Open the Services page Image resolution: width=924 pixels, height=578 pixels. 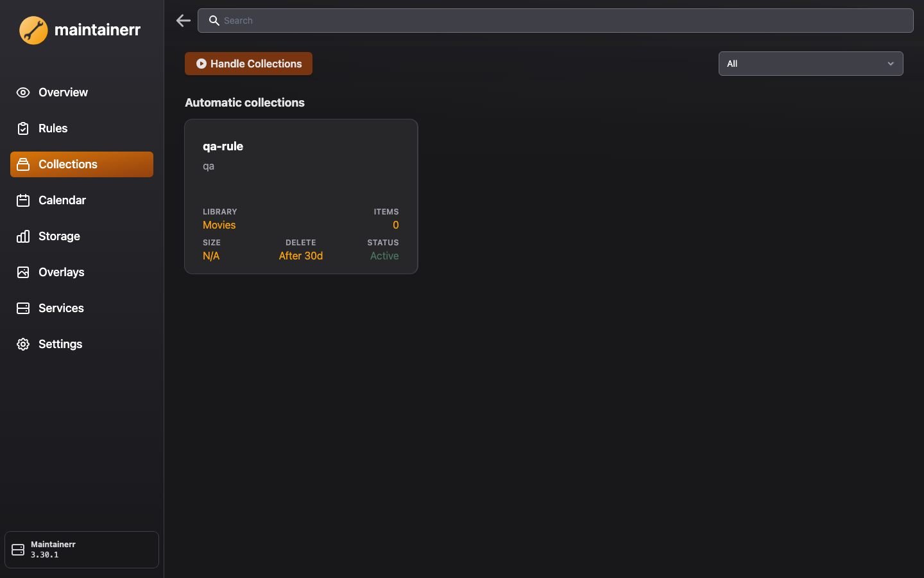81,308
